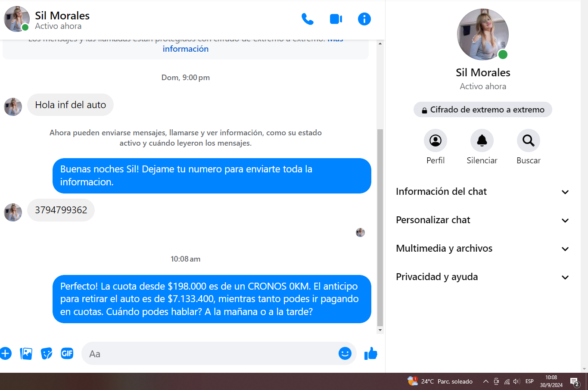588x390 pixels.
Task: Expand Personalizar chat section
Action: click(482, 220)
